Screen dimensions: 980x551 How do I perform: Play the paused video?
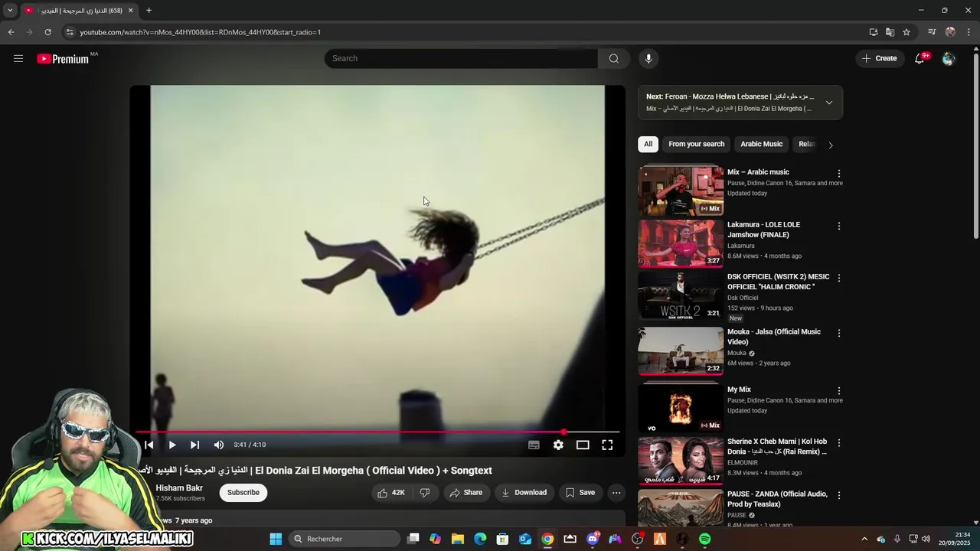point(172,445)
